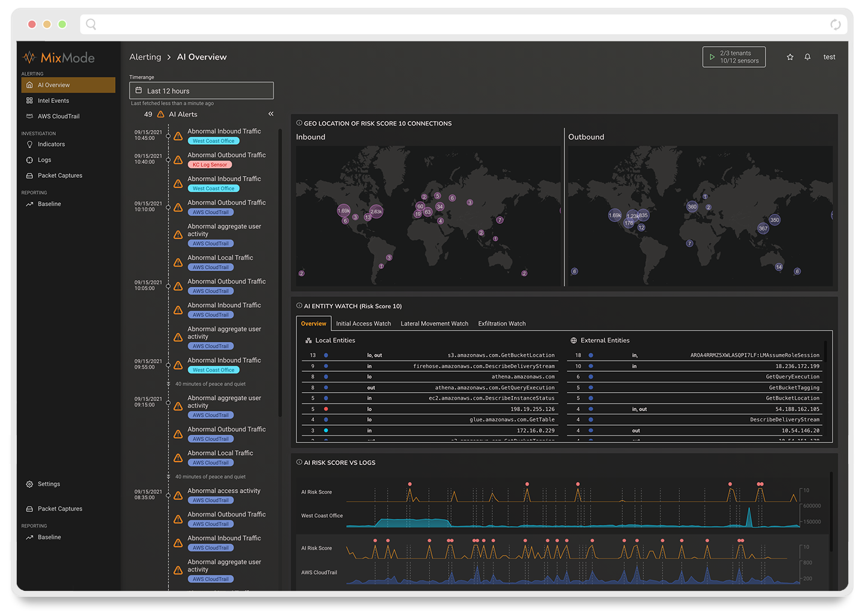
Task: Click the 360 cluster on the Outbound map
Action: 692,207
